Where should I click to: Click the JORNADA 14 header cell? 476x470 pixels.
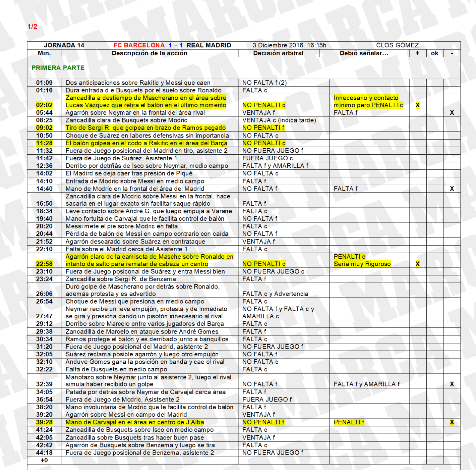point(64,45)
